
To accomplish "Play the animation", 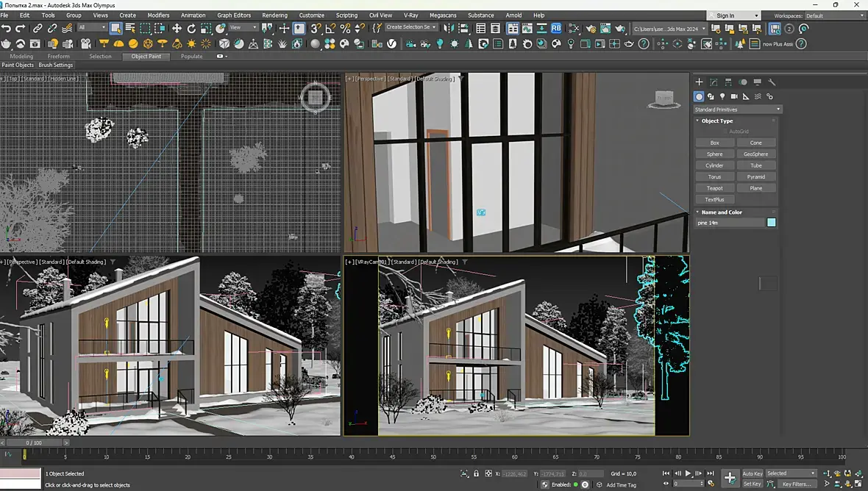I will click(688, 473).
